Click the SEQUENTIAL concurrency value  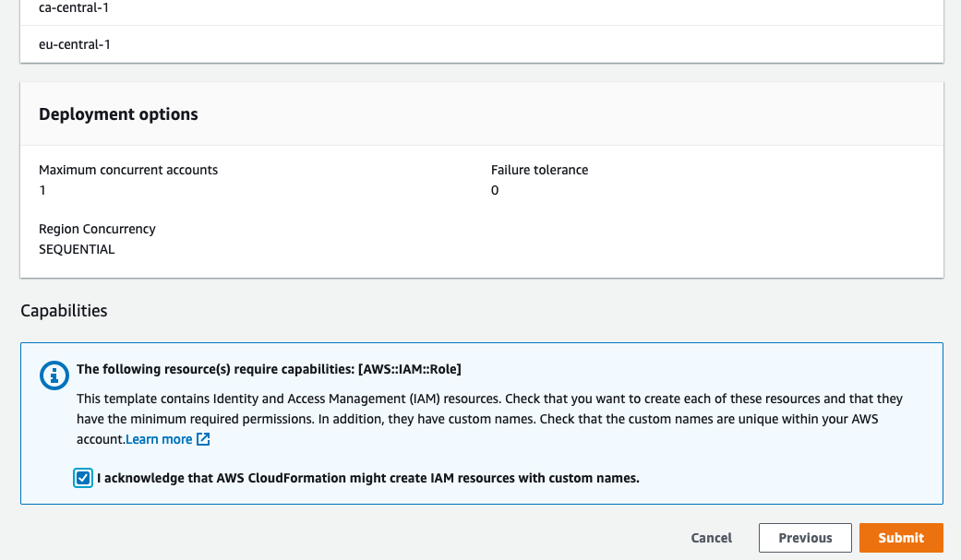click(77, 249)
